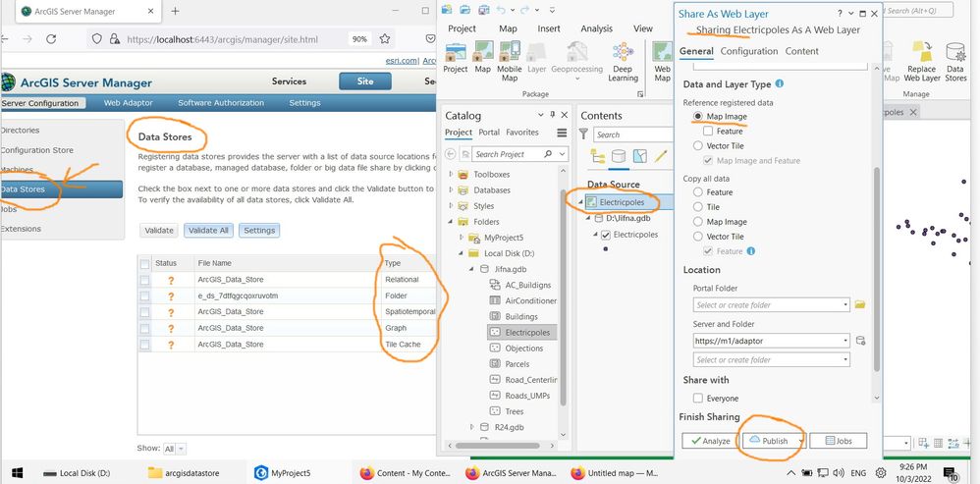Image resolution: width=980 pixels, height=484 pixels.
Task: Open Data Stores in Server Manager sidebar
Action: point(61,189)
